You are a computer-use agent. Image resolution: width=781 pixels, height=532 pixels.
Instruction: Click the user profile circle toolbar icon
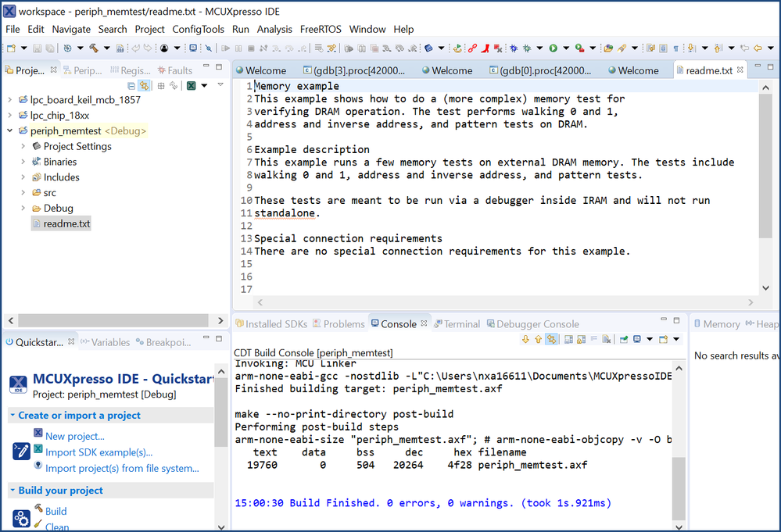164,48
